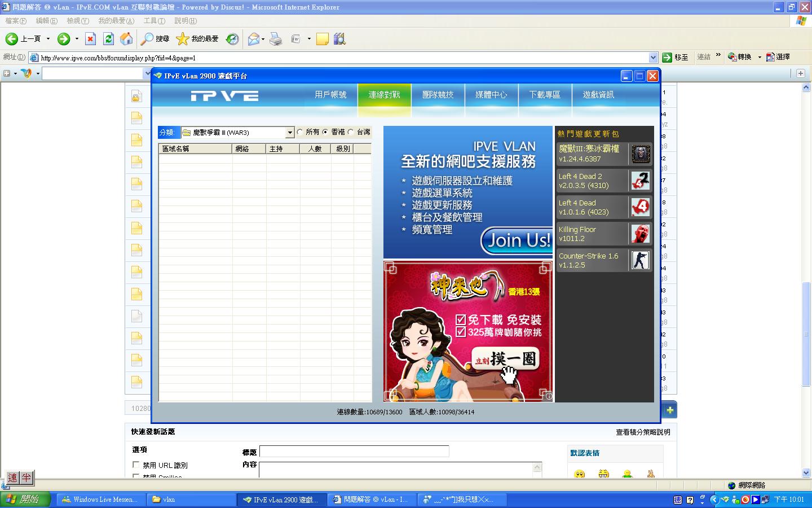Click the Messenger status icon in system tray
This screenshot has width=812, height=508.
point(735,500)
